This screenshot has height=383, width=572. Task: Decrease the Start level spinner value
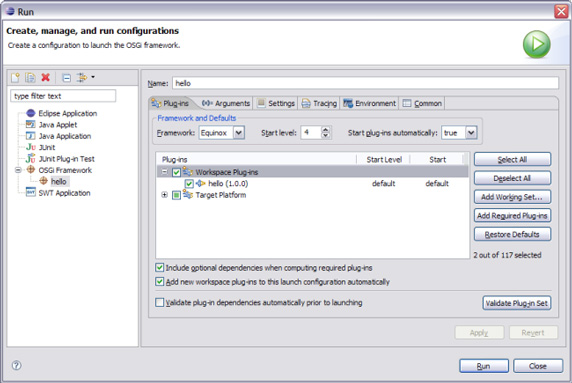point(325,136)
